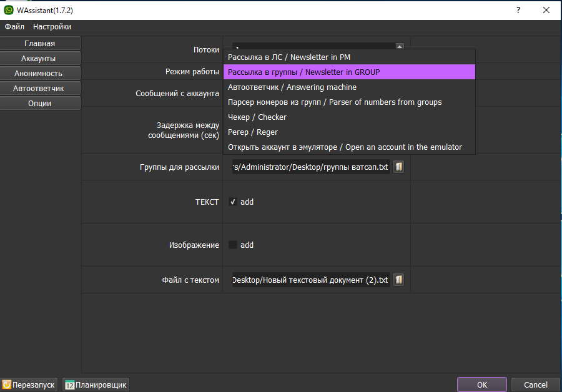
Task: Uncheck the ТЕКСТ add checkbox
Action: click(x=233, y=202)
